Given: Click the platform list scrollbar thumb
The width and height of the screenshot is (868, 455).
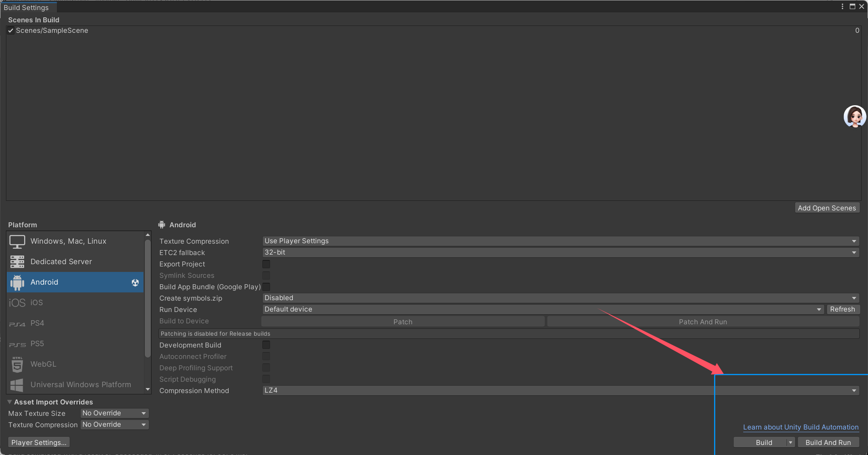Looking at the screenshot, I should [x=148, y=298].
